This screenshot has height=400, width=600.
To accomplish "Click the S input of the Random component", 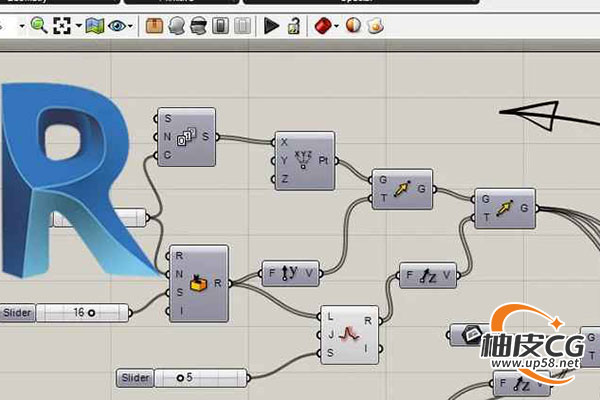I will [179, 292].
